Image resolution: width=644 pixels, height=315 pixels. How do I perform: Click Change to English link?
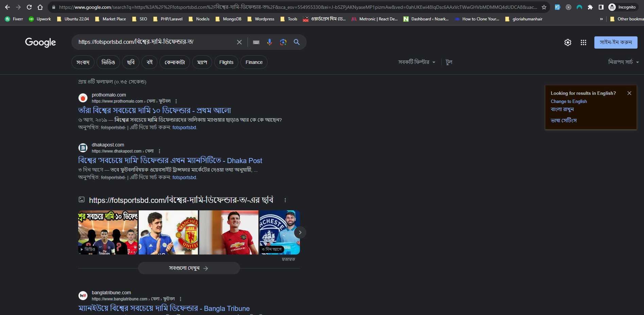(x=569, y=101)
